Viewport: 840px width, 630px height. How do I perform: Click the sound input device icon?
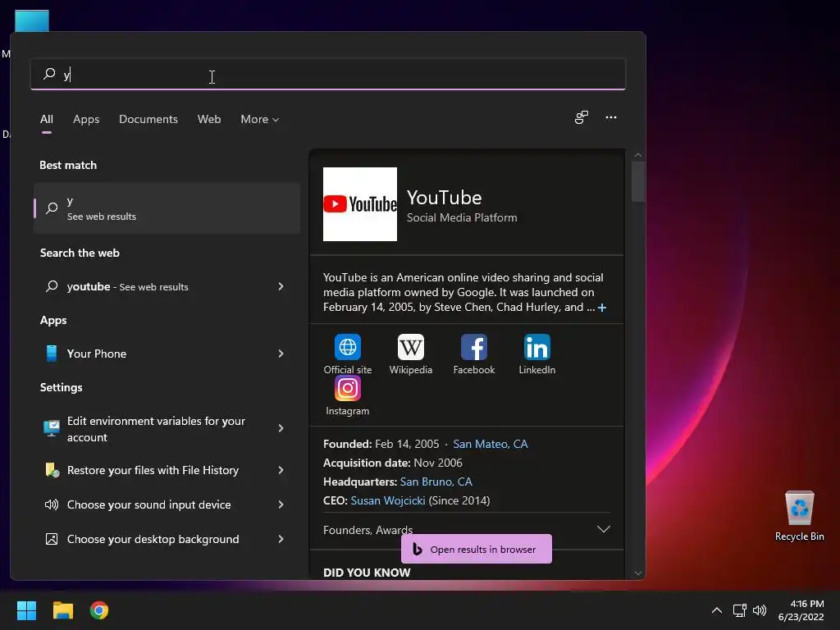point(52,504)
